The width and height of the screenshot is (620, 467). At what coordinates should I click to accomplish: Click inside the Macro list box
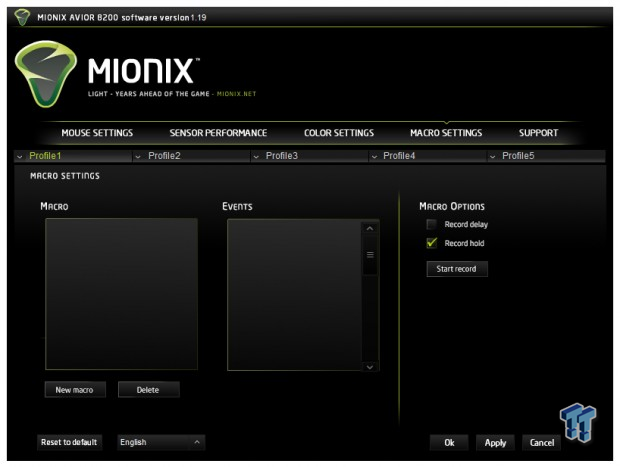pyautogui.click(x=121, y=294)
